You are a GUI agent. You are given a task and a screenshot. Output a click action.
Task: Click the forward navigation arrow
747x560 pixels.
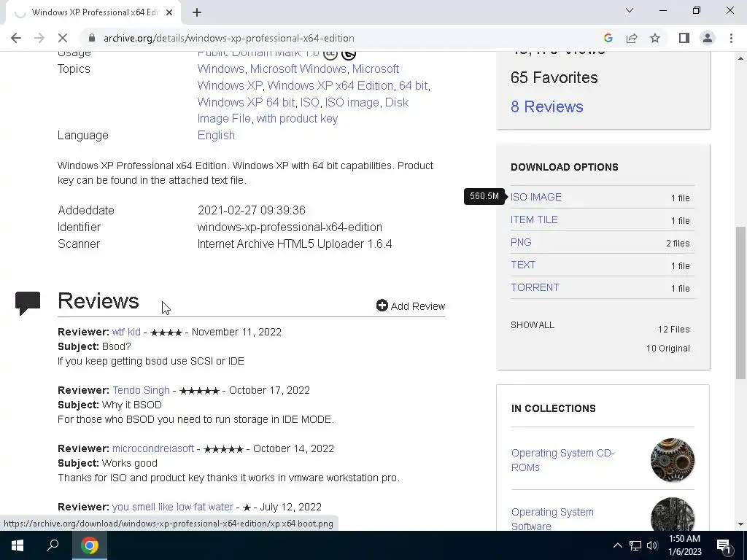(39, 38)
